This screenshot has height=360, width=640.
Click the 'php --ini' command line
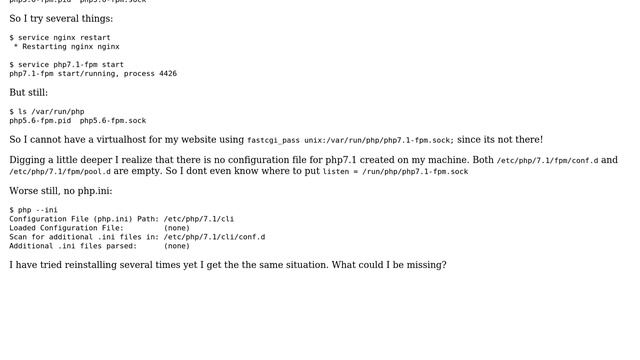(x=33, y=210)
